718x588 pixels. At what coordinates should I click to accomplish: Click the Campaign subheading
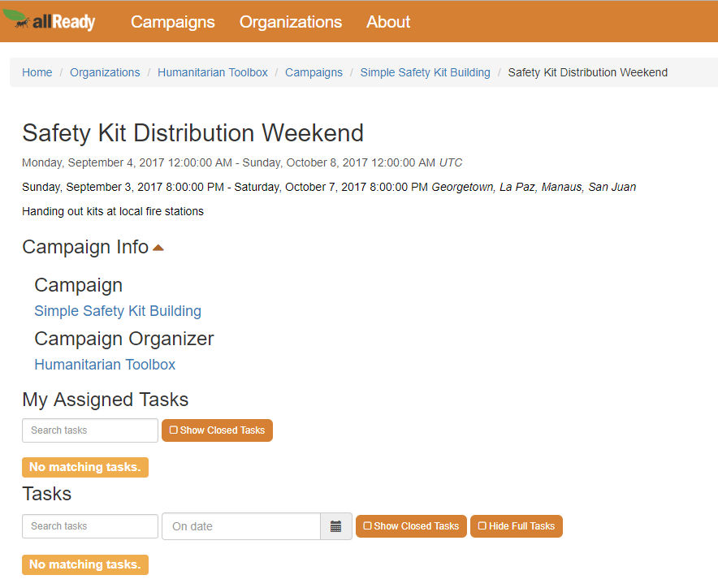pos(78,285)
